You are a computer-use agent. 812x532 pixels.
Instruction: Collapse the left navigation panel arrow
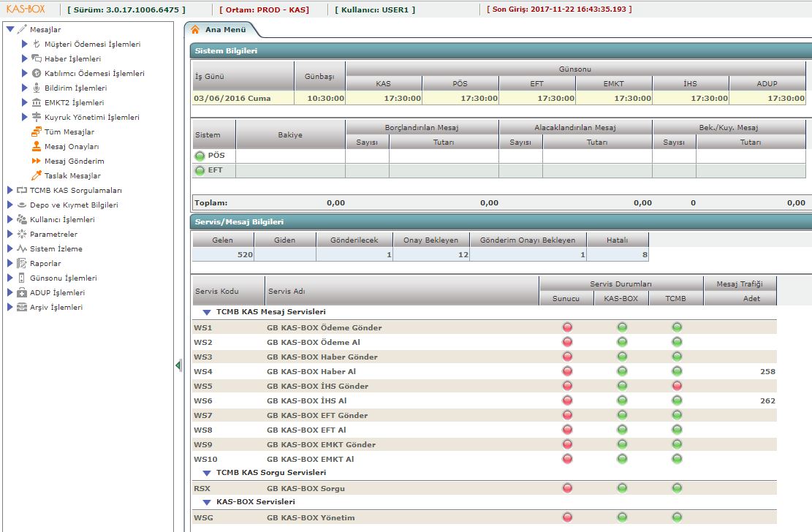[178, 365]
